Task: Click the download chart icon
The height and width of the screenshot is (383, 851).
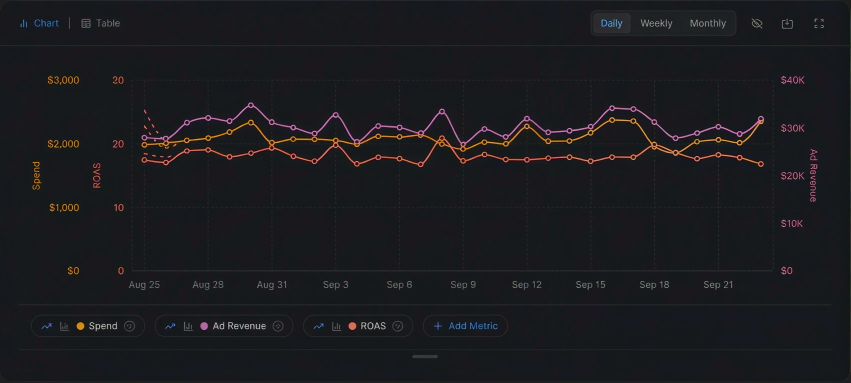Action: [x=788, y=23]
